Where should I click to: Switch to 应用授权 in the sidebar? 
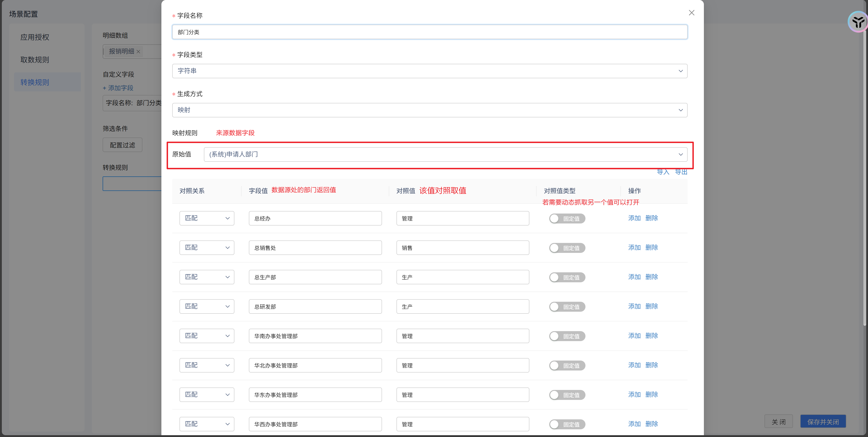pos(35,37)
